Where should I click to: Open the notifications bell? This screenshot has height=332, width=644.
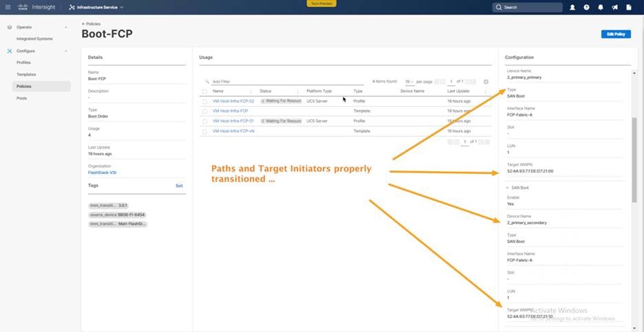coord(601,8)
